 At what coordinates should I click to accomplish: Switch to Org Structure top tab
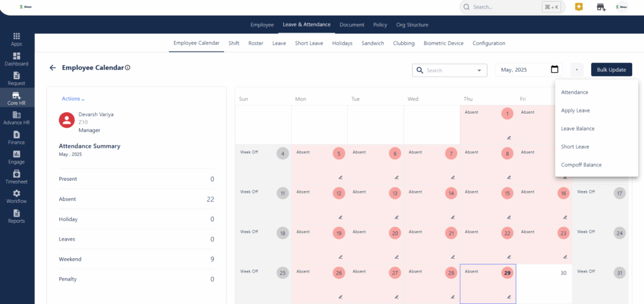coord(412,24)
